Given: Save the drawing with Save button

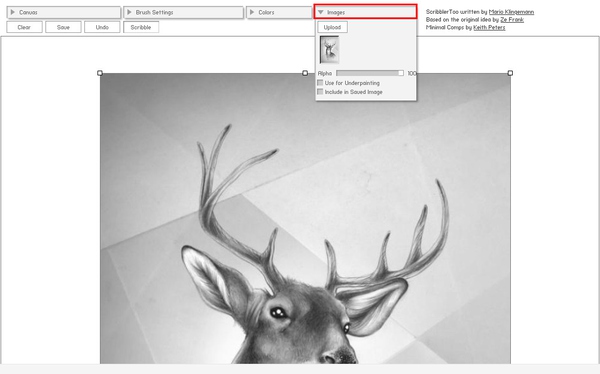Looking at the screenshot, I should 63,27.
